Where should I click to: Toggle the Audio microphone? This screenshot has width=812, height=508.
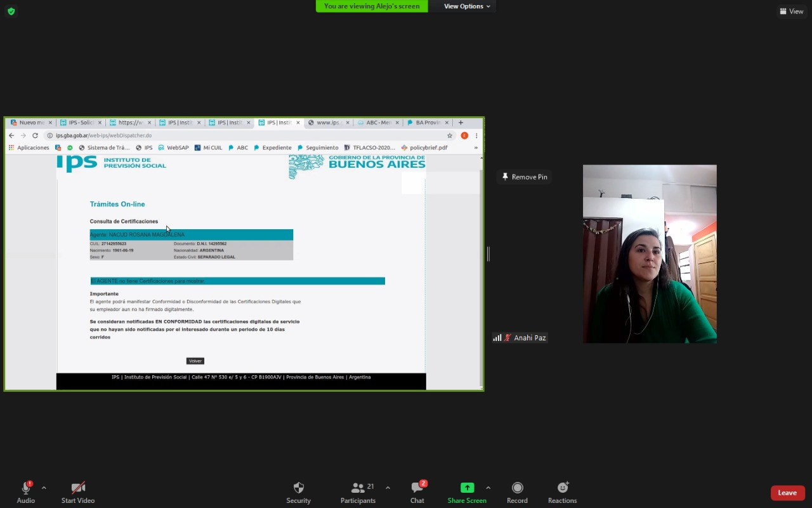pyautogui.click(x=26, y=488)
